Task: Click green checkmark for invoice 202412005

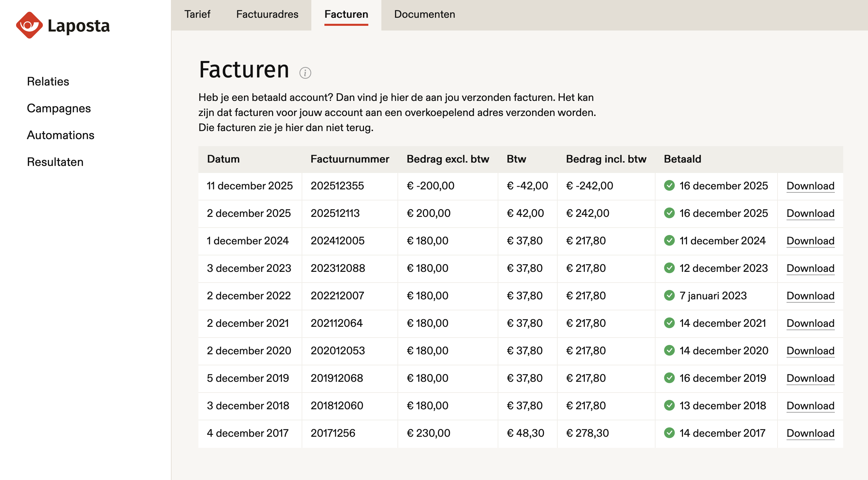Action: click(669, 240)
